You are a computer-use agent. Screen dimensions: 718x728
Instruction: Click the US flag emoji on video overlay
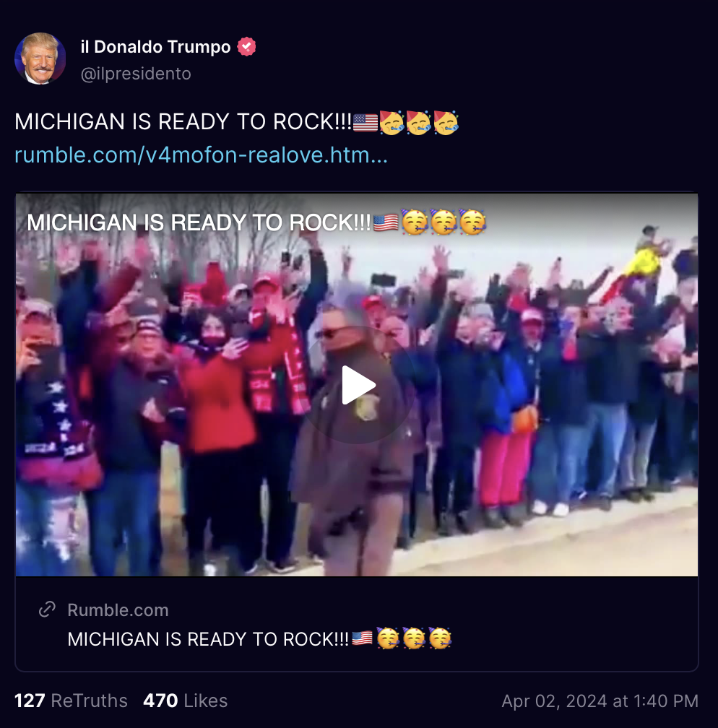point(386,223)
